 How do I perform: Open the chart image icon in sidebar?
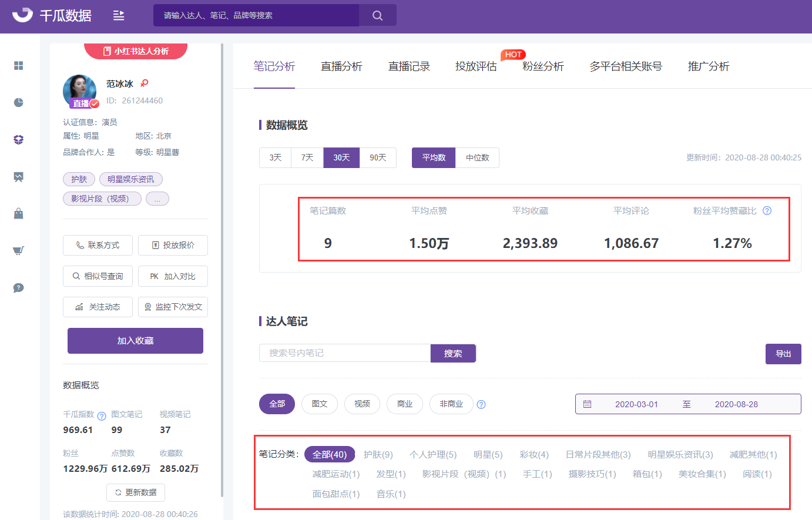pyautogui.click(x=19, y=177)
